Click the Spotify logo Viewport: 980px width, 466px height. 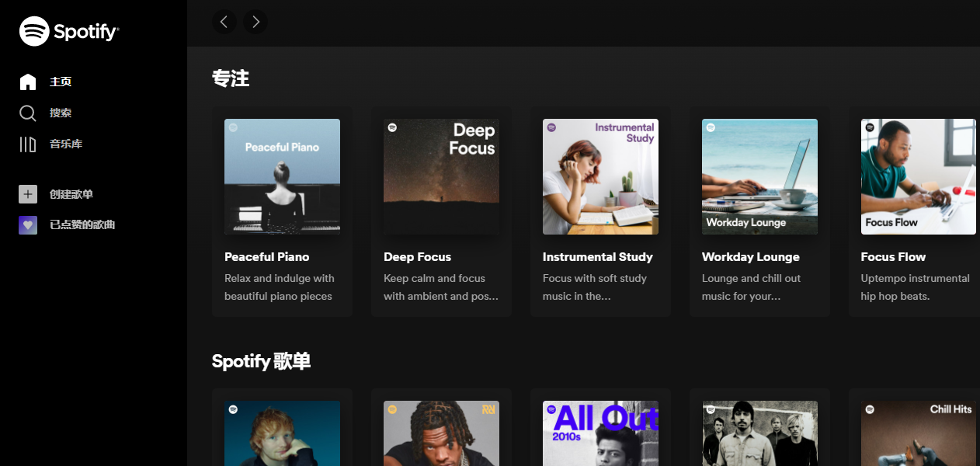pos(69,32)
